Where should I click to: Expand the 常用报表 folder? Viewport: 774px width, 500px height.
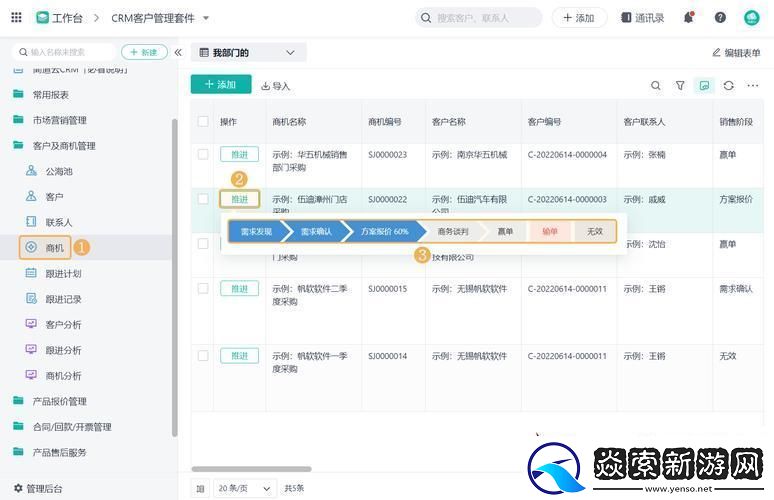click(50, 94)
